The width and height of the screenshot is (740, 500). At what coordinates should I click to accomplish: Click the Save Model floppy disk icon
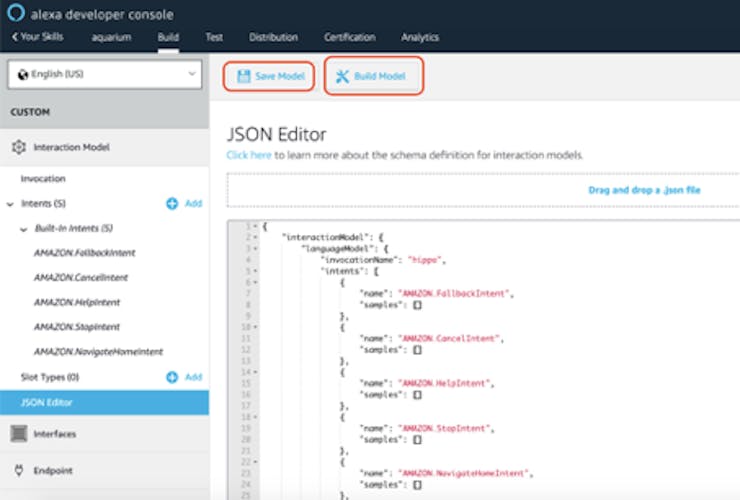[244, 76]
